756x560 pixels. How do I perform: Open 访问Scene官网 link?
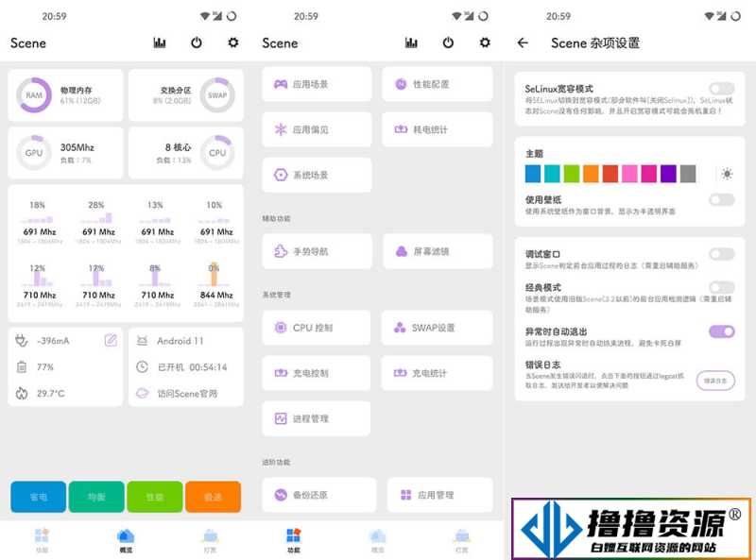pyautogui.click(x=186, y=393)
